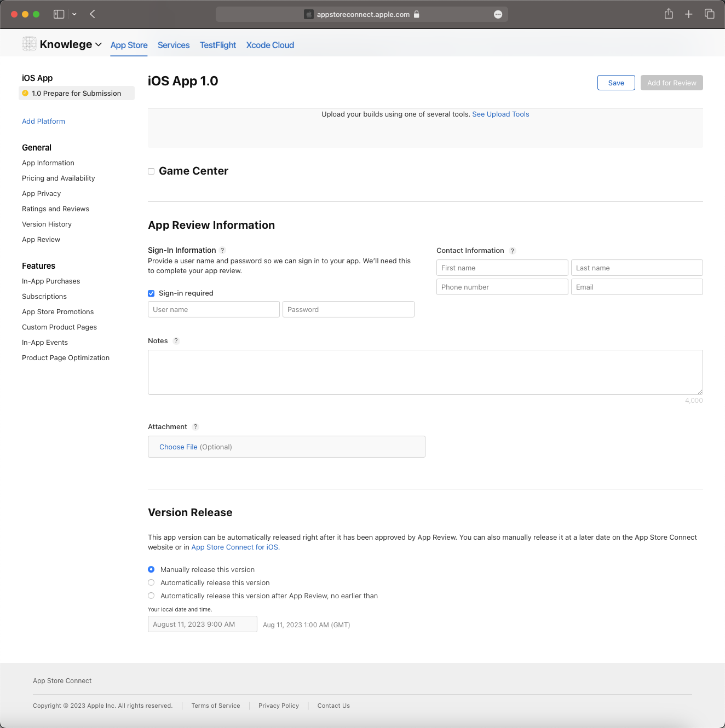The image size is (725, 728).
Task: Open Version History
Action: [x=47, y=224]
